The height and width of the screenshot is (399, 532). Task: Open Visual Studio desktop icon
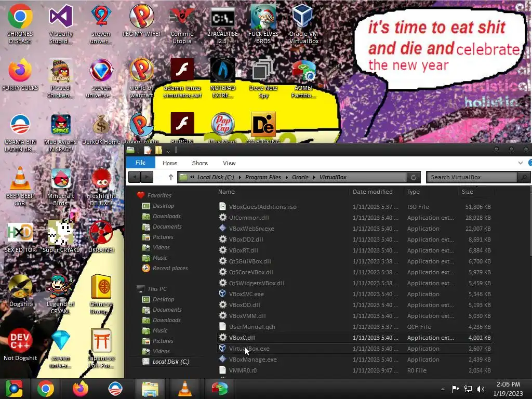(x=61, y=24)
